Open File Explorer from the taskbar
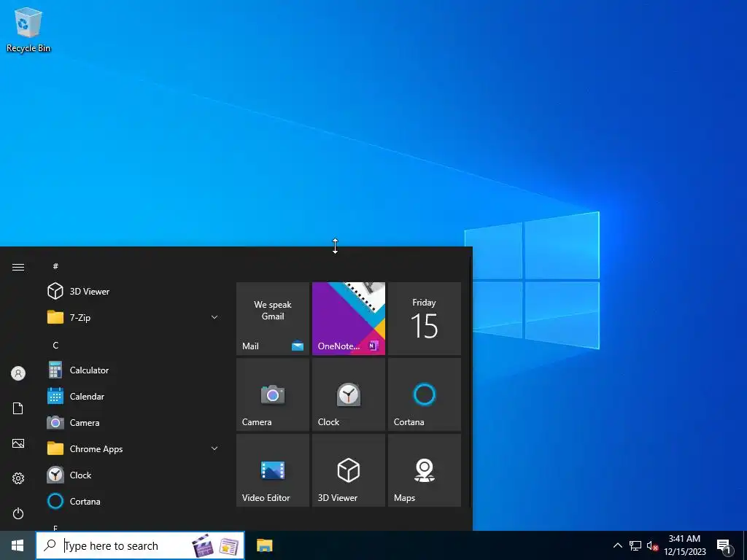This screenshot has width=747, height=560. (x=264, y=545)
